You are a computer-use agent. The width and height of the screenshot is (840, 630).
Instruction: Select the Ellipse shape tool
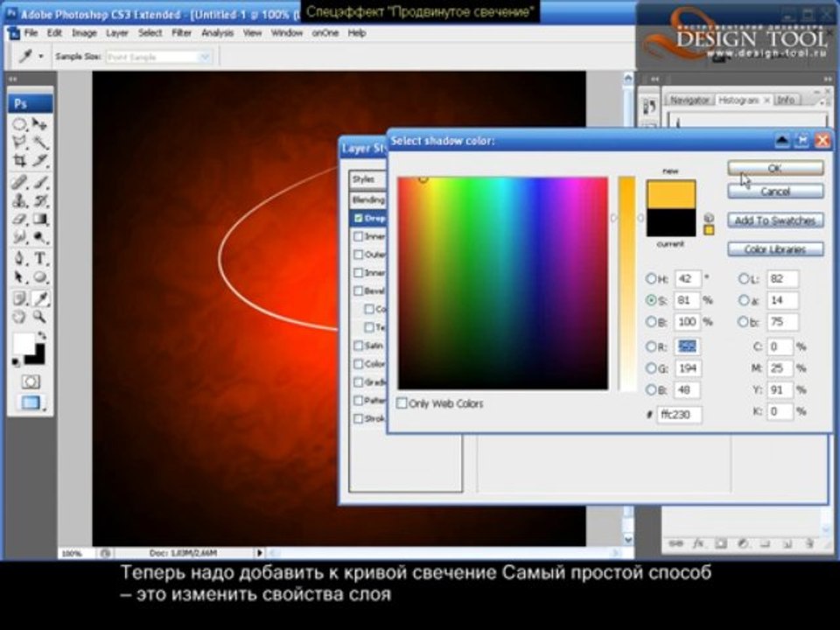[40, 277]
